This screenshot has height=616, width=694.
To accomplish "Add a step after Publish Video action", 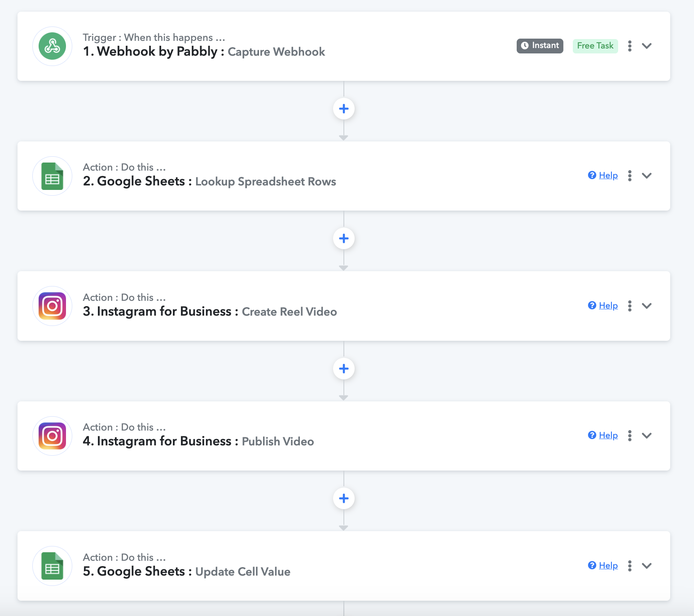I will (344, 498).
